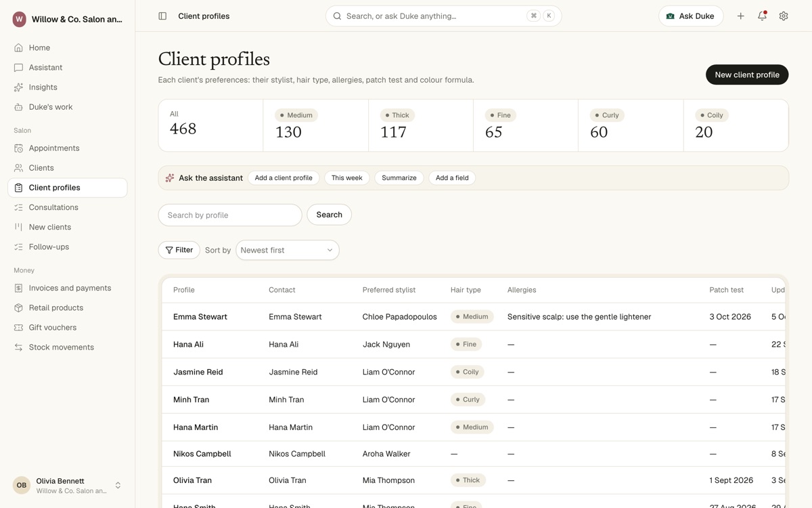This screenshot has height=508, width=812.
Task: Click the Stock movements arrows icon
Action: [x=18, y=347]
